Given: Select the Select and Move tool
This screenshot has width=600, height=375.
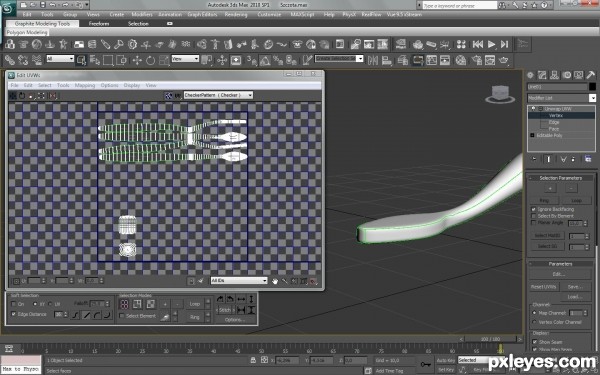Looking at the screenshot, I should 137,60.
